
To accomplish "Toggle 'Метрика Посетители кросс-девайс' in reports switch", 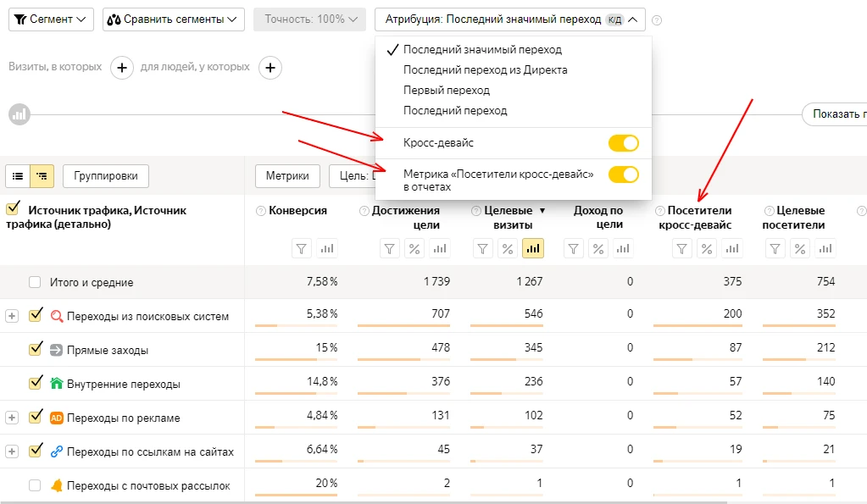I will (623, 174).
